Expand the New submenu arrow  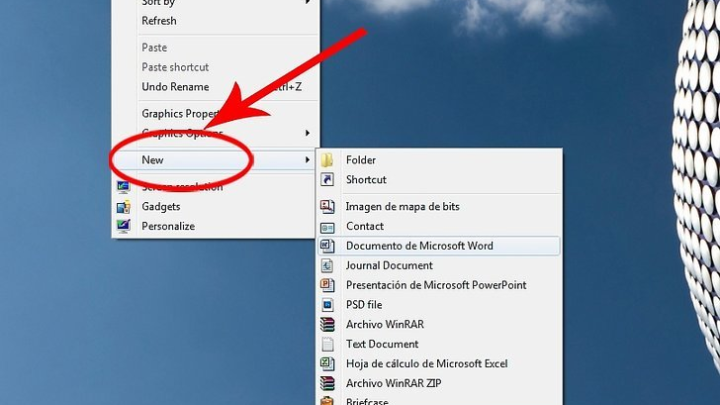point(307,160)
